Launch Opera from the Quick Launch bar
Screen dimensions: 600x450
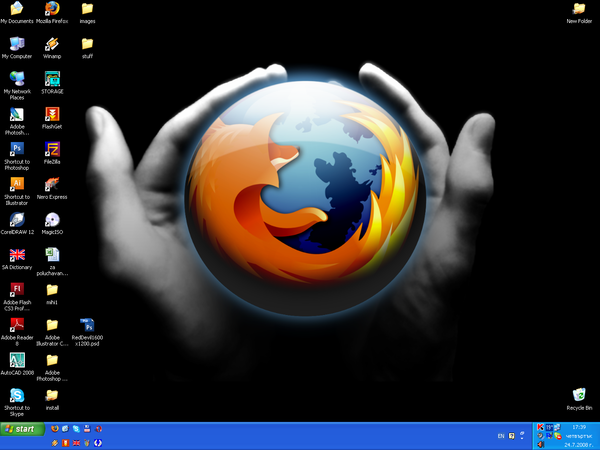click(x=99, y=429)
